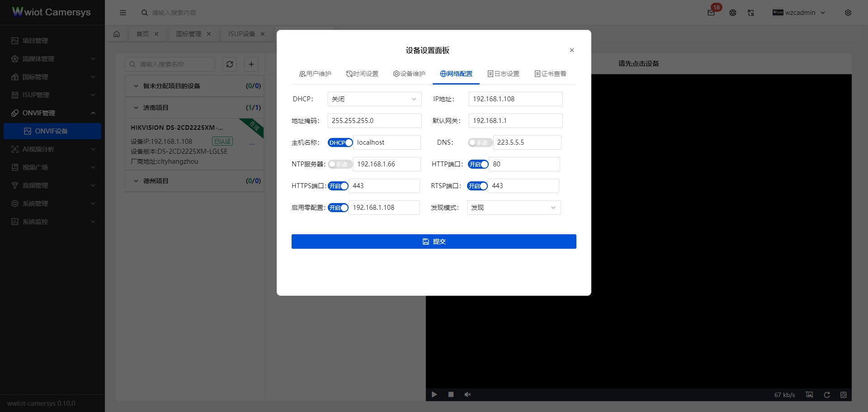Click the add device plus icon

(x=251, y=64)
